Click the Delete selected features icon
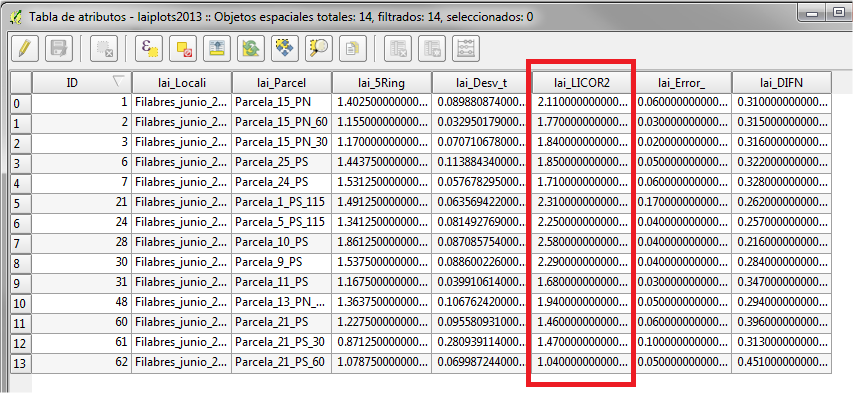 103,49
